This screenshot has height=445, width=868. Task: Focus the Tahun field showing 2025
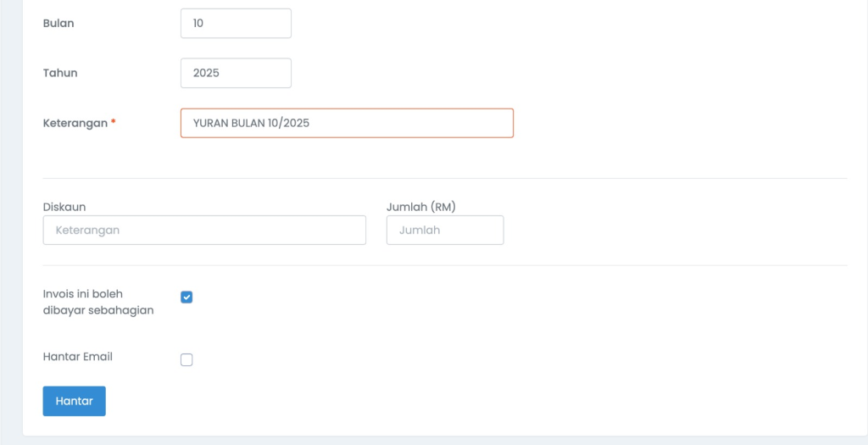tap(236, 73)
